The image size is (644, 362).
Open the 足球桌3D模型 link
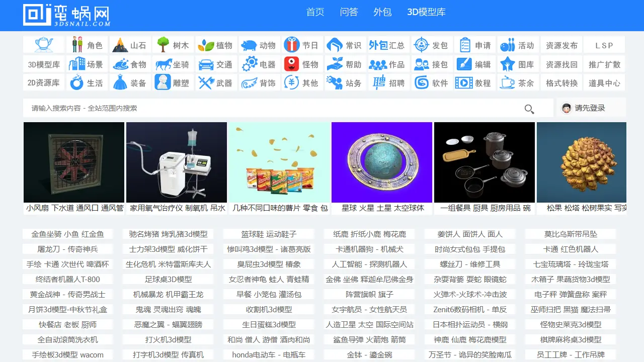point(168,279)
